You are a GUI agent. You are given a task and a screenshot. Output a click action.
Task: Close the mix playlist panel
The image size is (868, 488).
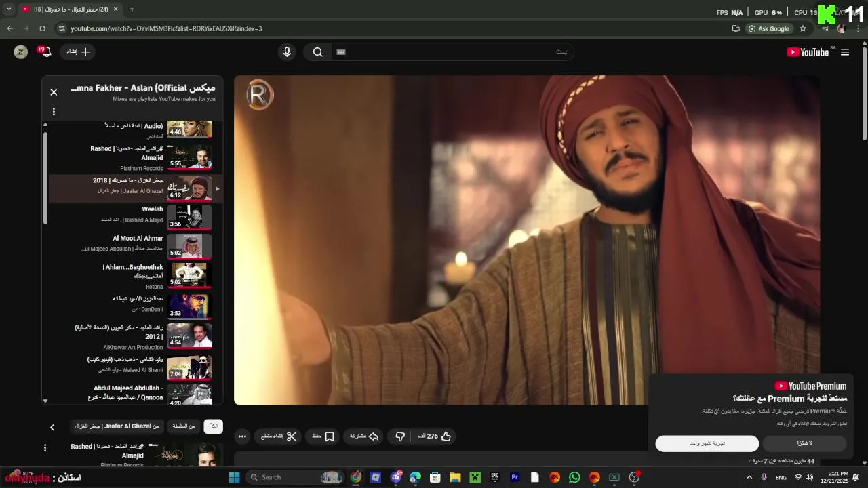[54, 92]
